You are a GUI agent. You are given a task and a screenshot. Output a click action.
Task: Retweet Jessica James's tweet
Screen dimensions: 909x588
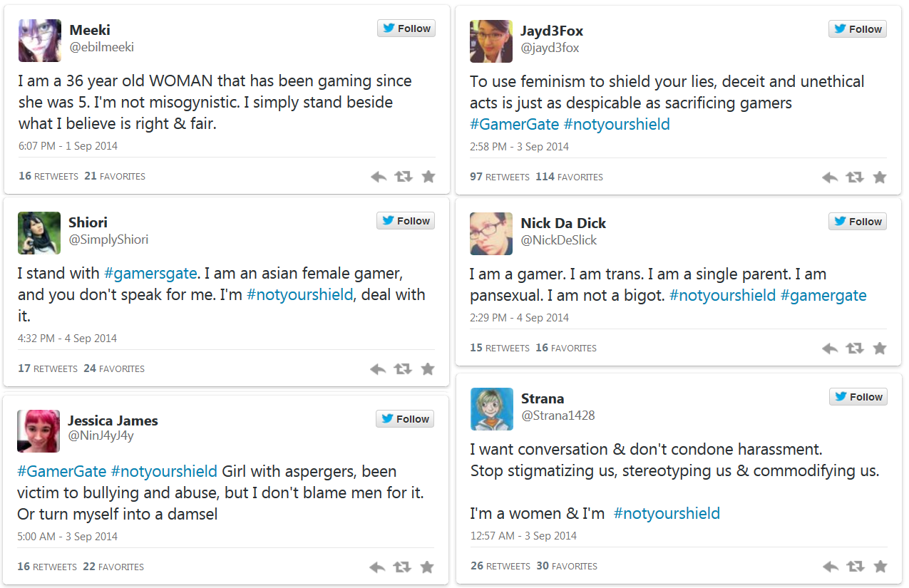pyautogui.click(x=402, y=567)
